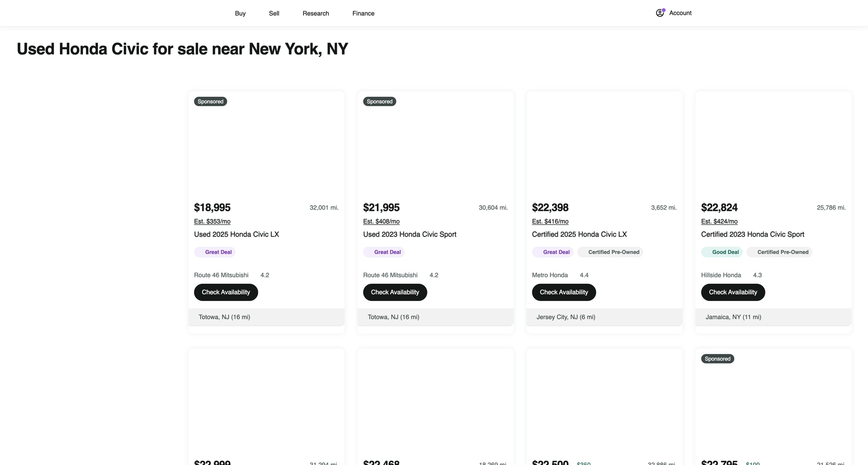Click the Sponsored tag on the $18,995 listing
This screenshot has height=465, width=868.
[210, 102]
